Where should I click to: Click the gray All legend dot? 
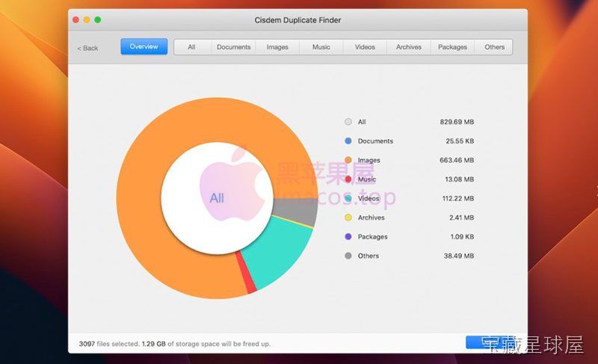pos(348,122)
